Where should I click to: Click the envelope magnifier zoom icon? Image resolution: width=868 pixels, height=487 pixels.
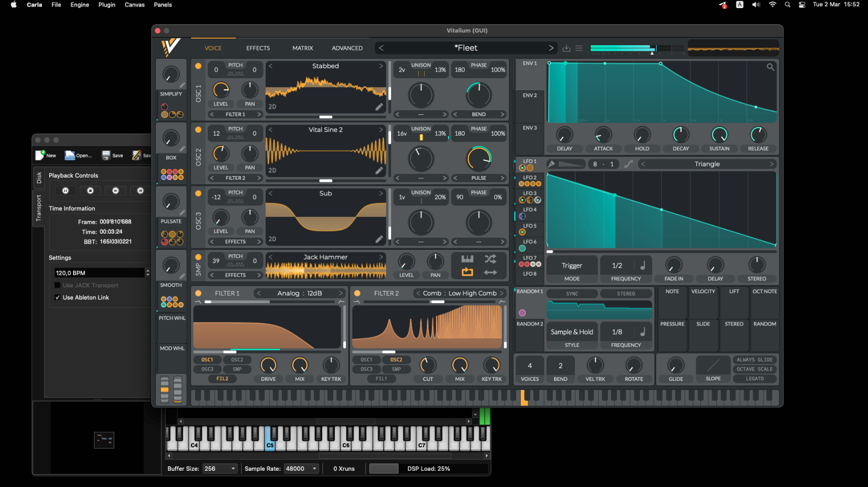770,67
